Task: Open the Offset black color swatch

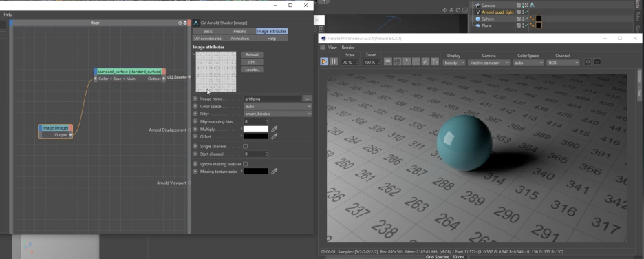Action: (256, 136)
